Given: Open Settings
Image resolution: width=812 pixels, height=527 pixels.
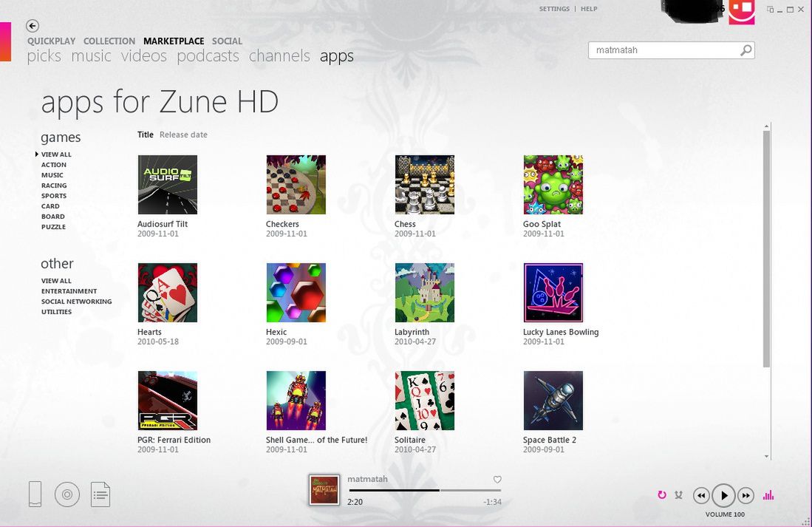Looking at the screenshot, I should click(554, 9).
